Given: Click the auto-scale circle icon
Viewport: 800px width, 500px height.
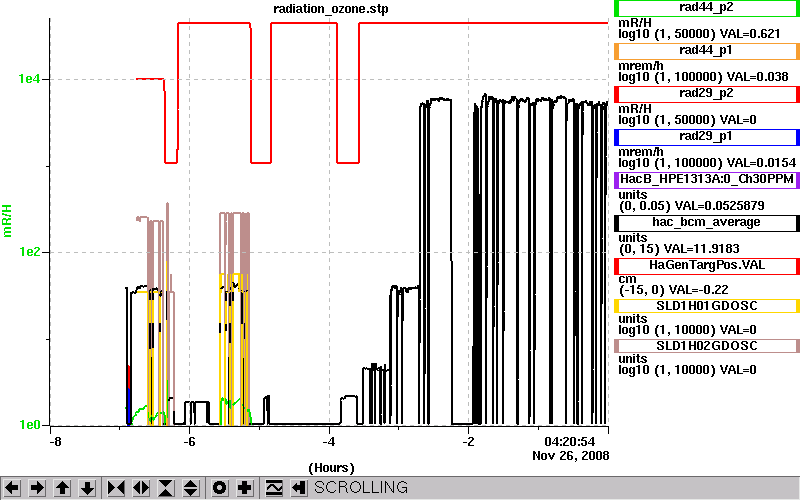Looking at the screenshot, I should 220,488.
